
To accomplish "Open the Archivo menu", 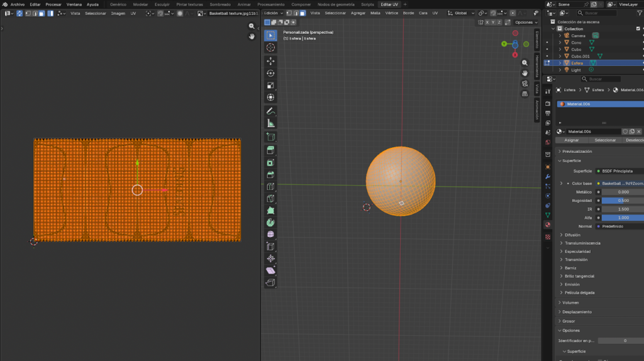I will (x=18, y=4).
